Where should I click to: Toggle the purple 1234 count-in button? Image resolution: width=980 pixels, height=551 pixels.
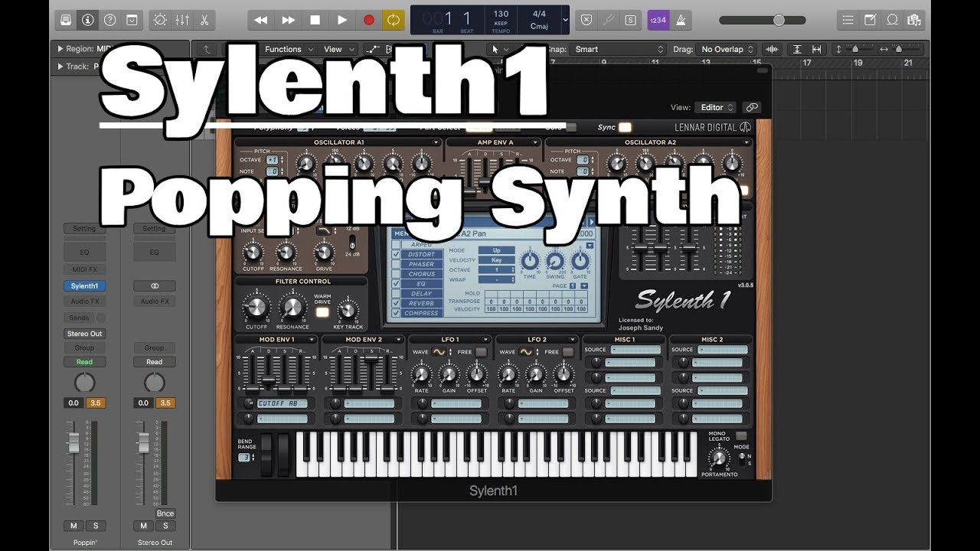pyautogui.click(x=657, y=20)
